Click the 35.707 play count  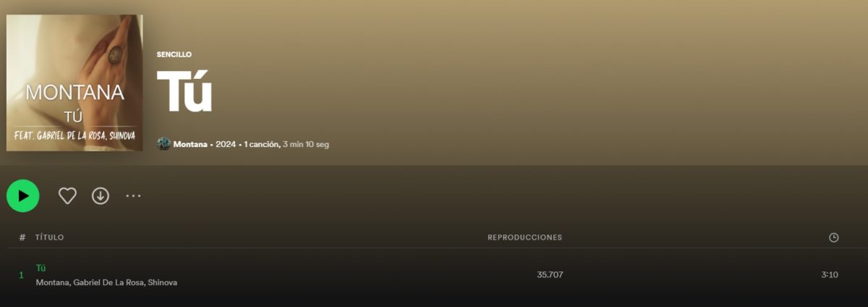tap(550, 275)
